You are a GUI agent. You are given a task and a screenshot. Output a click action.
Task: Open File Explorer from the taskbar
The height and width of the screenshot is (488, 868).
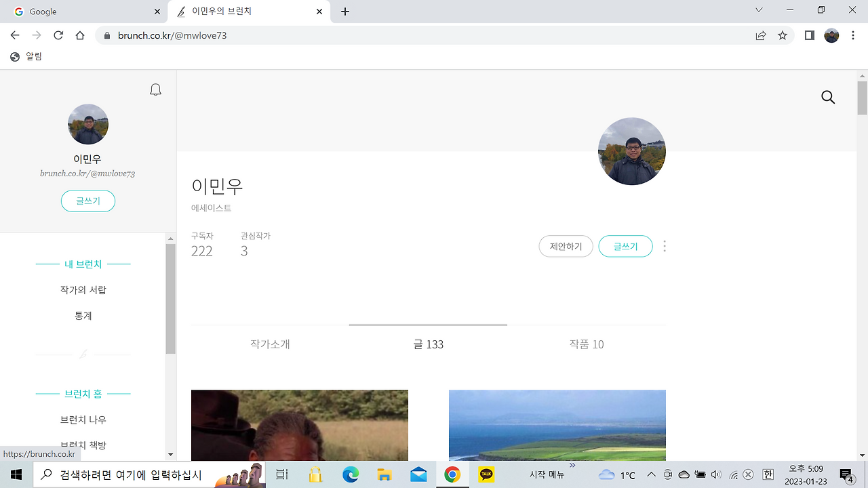click(x=384, y=474)
